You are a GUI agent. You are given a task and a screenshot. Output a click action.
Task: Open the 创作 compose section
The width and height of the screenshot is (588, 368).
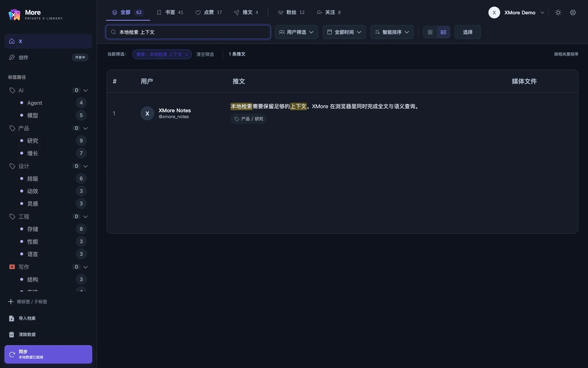point(48,57)
